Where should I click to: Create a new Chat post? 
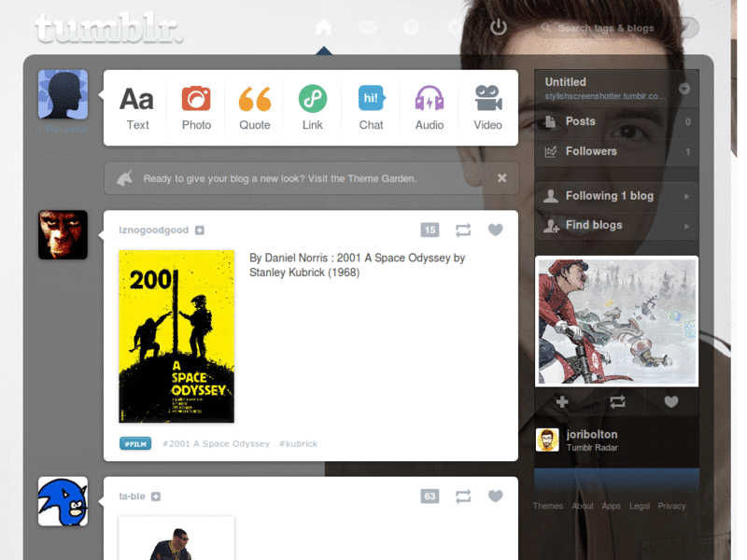click(371, 108)
